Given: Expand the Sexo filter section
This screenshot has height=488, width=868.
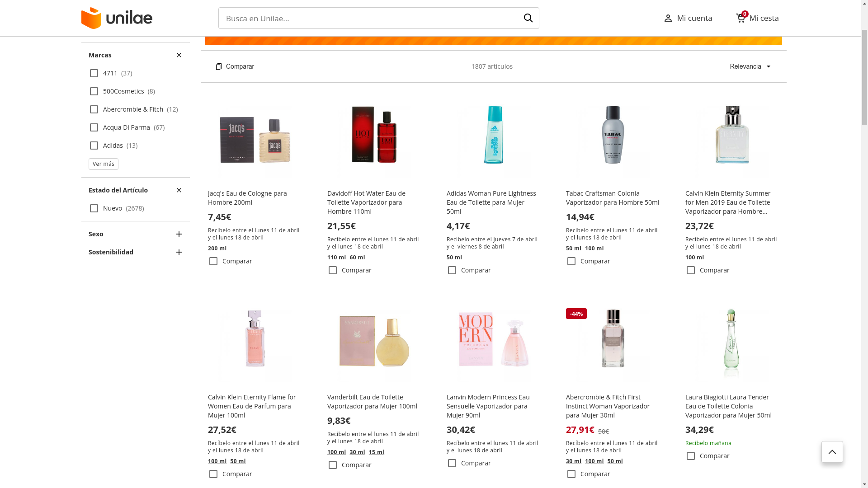Looking at the screenshot, I should [x=179, y=234].
